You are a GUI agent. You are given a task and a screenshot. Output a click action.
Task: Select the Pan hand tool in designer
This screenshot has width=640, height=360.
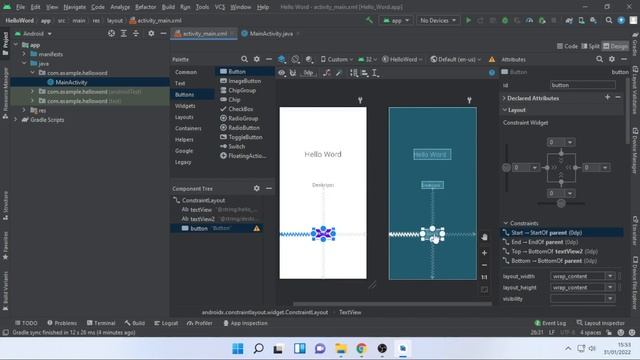484,237
